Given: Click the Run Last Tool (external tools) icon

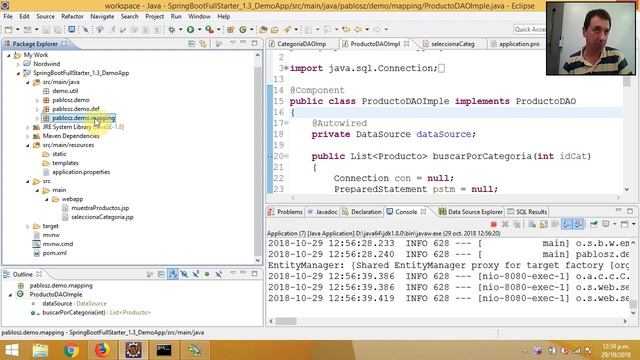Looking at the screenshot, I should pos(209,29).
